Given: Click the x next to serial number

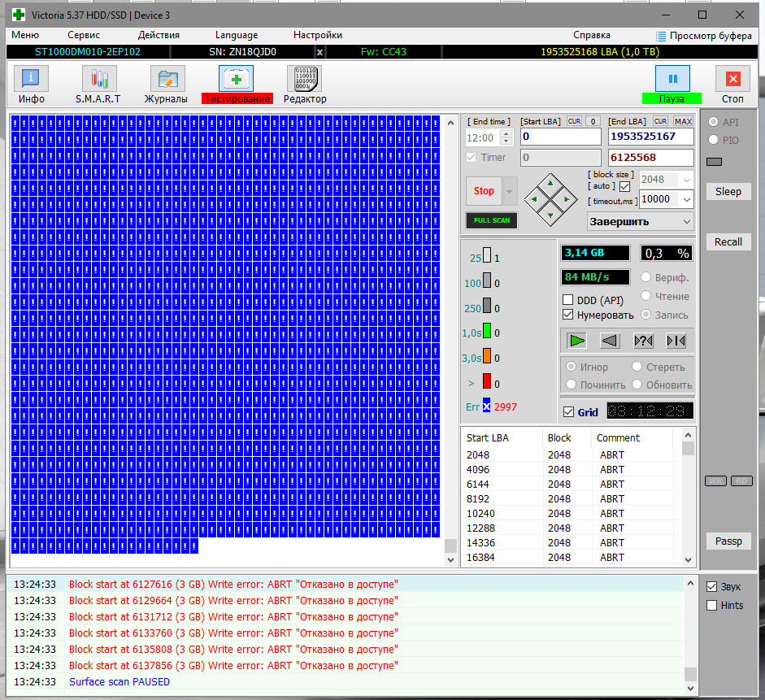Looking at the screenshot, I should (x=319, y=52).
